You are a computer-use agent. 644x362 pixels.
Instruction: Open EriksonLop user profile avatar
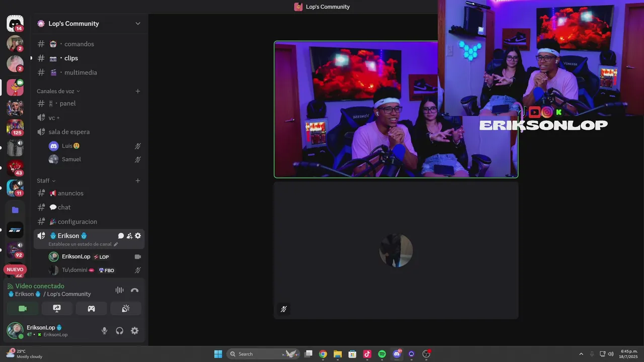[15, 331]
